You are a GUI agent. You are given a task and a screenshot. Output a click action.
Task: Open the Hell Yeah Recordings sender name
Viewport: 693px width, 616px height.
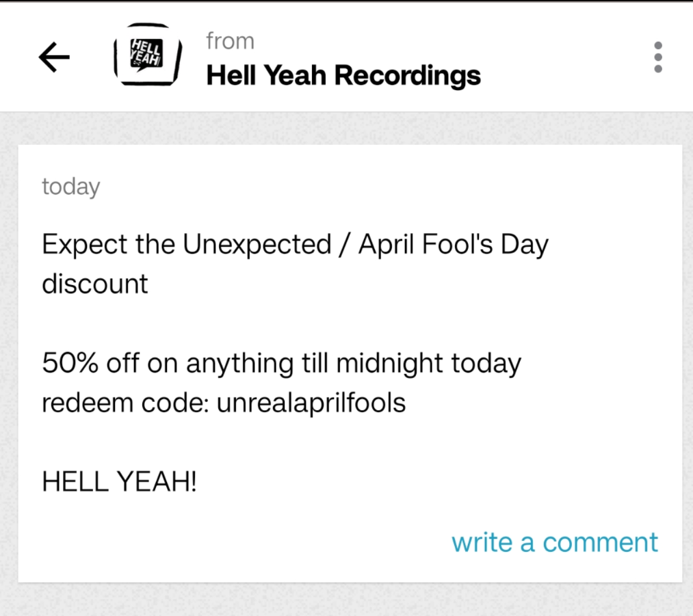coord(343,75)
